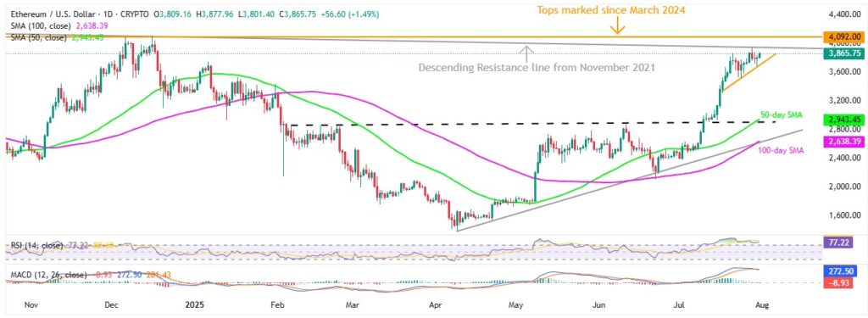Viewport: 868px width, 318px height.
Task: Click the Jul label on time axis
Action: [x=680, y=304]
